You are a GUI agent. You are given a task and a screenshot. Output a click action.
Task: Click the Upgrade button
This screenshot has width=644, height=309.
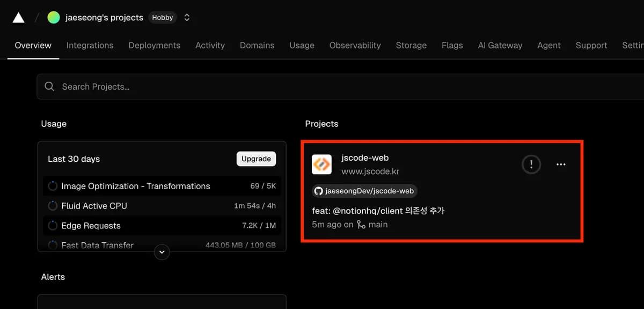[256, 159]
